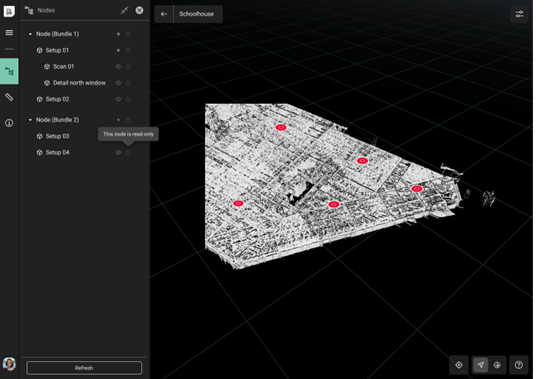Go back with the left arrow
Viewport: 547px width, 379px height.
[164, 14]
